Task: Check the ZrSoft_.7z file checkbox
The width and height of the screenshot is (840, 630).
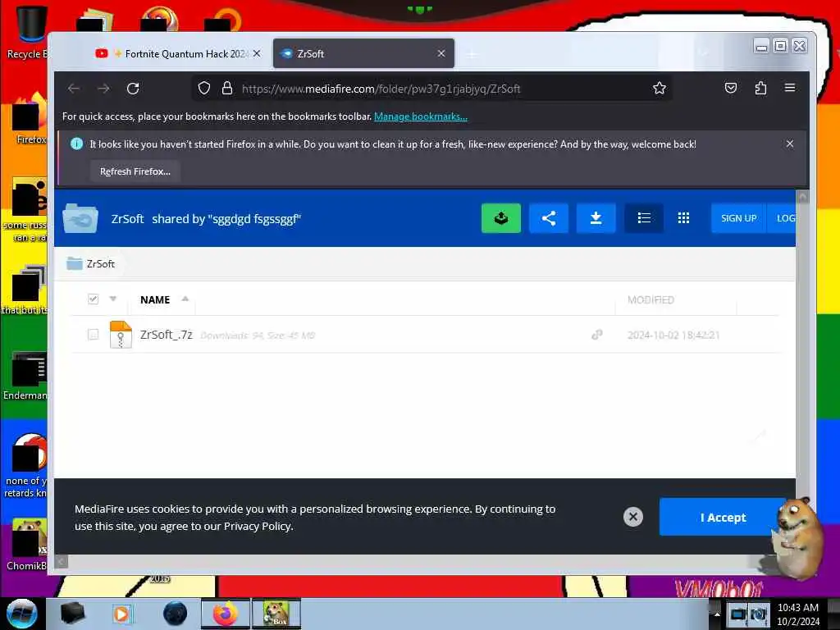Action: (x=94, y=335)
